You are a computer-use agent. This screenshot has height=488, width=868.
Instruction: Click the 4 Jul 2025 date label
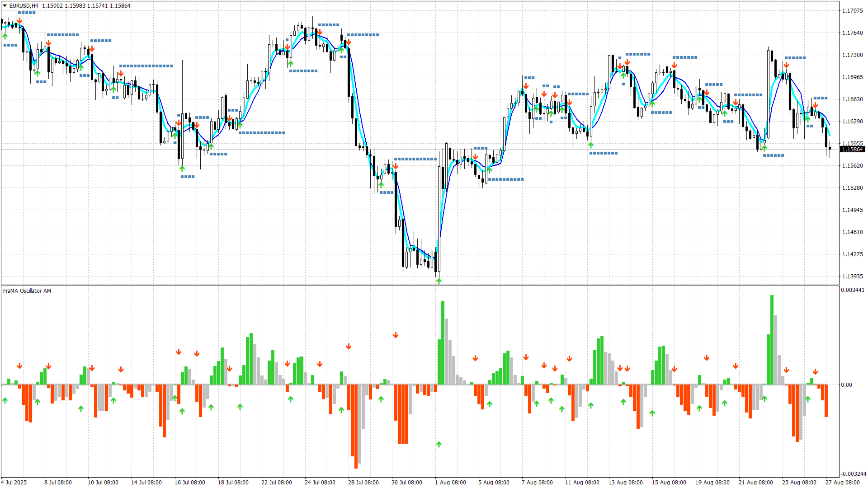click(x=14, y=483)
